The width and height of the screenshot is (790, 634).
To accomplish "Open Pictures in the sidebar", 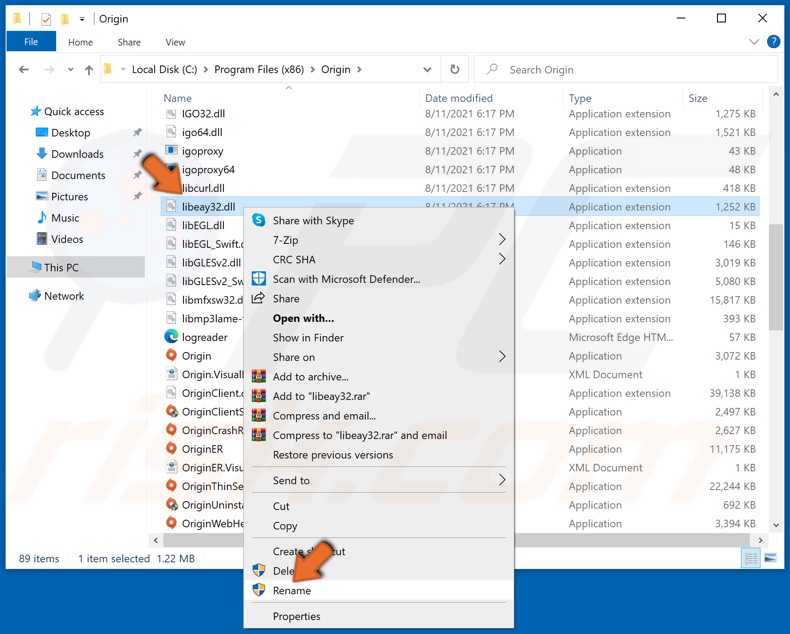I will (70, 196).
